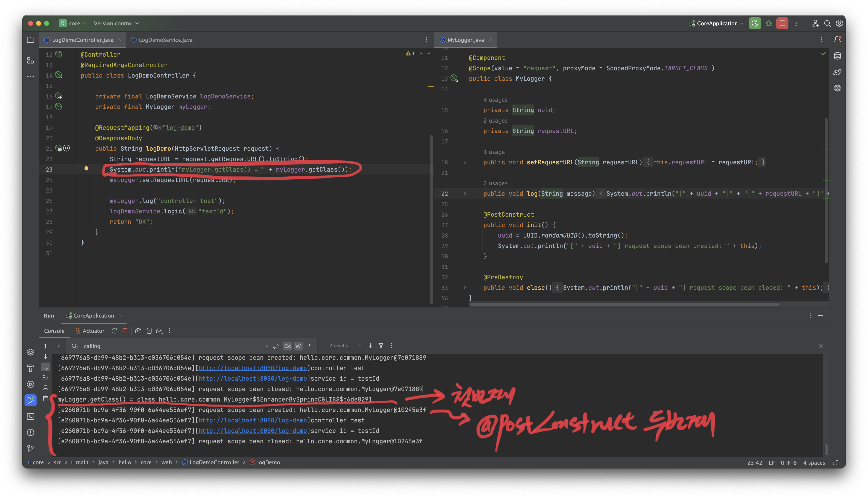Viewport: 868px width, 498px height.
Task: Open the Git tool window
Action: pos(30,448)
